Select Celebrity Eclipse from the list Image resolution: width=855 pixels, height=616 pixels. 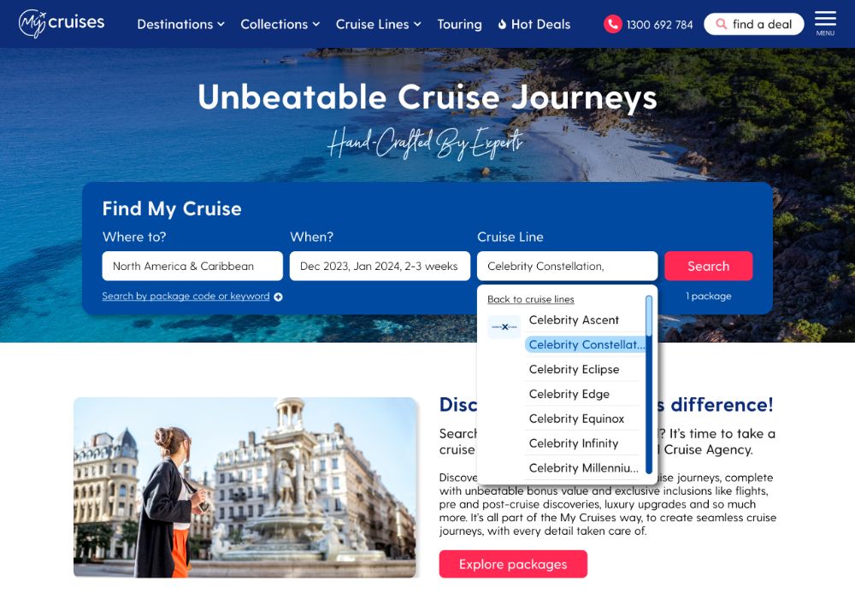pyautogui.click(x=575, y=369)
